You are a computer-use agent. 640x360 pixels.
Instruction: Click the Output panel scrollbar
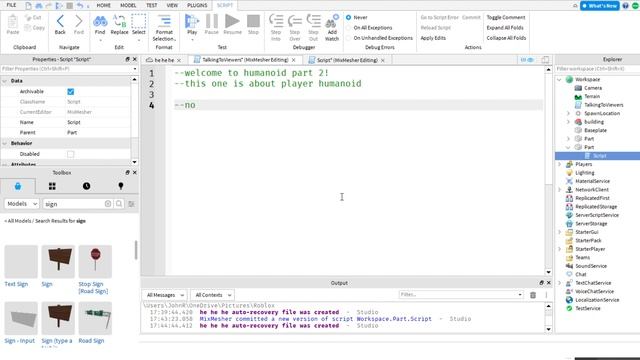click(x=549, y=318)
